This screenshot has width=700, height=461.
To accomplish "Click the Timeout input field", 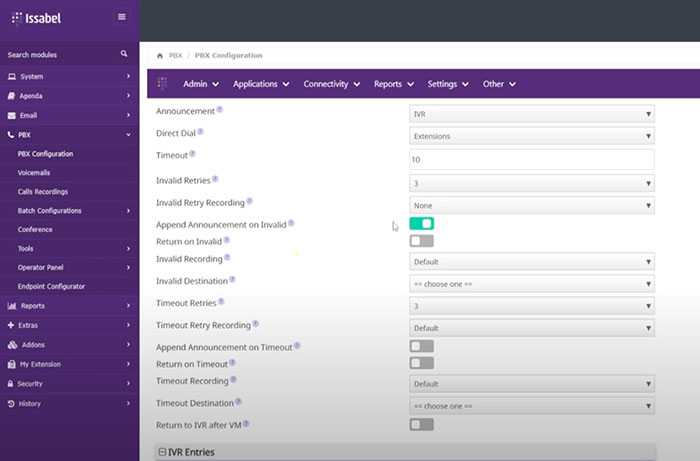I will (532, 159).
